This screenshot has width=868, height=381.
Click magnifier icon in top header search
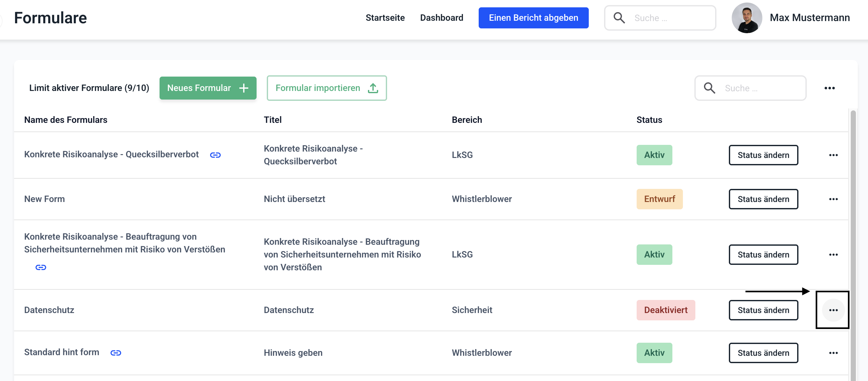click(619, 18)
